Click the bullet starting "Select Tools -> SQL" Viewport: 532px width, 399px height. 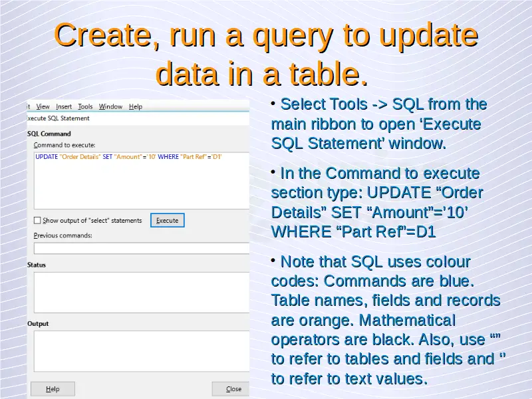coord(379,124)
